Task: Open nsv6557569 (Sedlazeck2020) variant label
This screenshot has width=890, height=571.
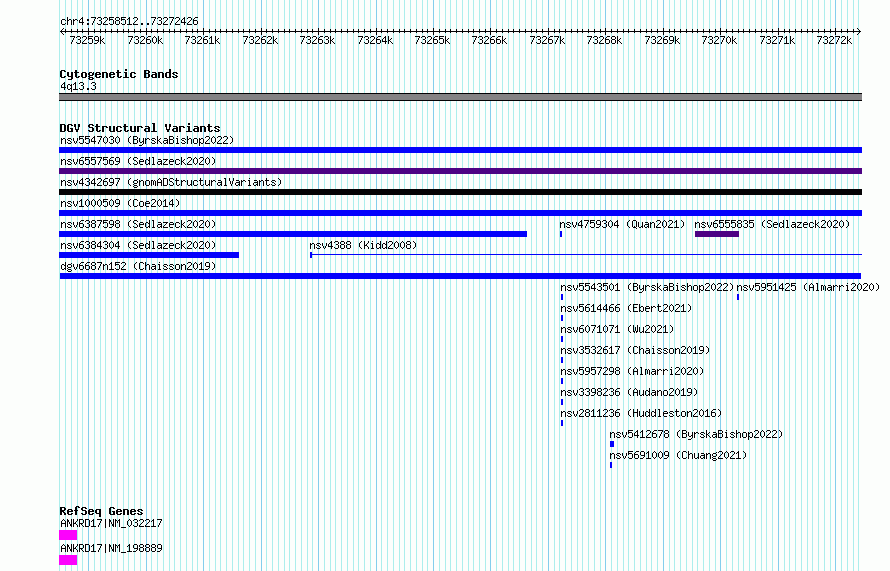Action: click(x=138, y=161)
